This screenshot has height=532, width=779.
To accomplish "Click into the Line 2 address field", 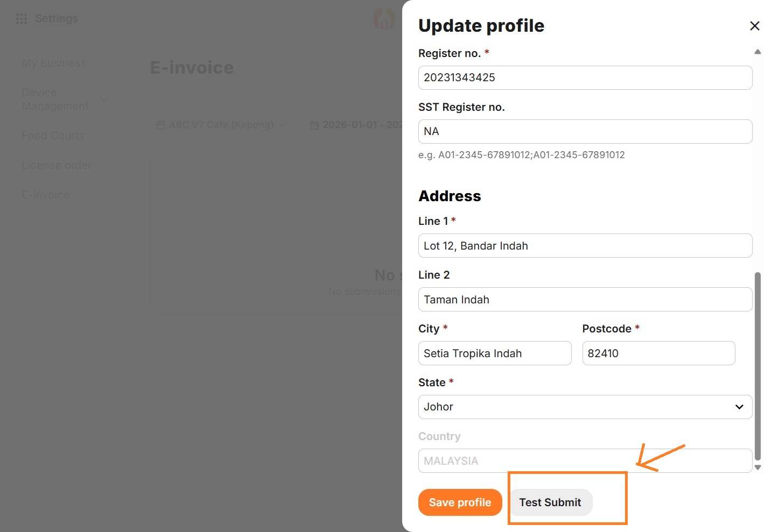I will tap(585, 300).
